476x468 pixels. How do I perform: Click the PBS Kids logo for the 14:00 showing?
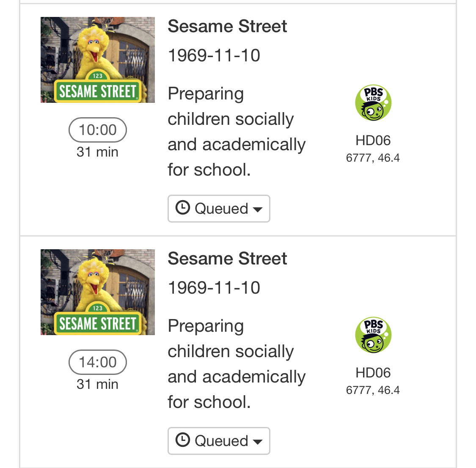pos(373,335)
